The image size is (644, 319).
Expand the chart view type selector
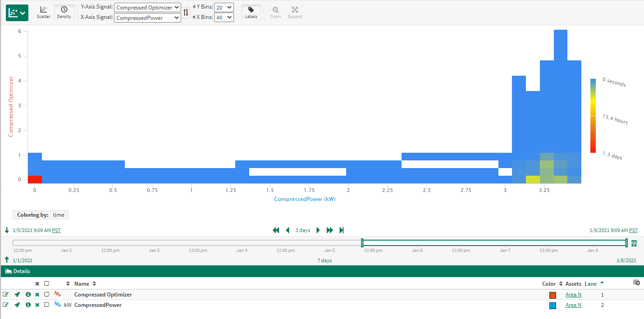pos(17,13)
